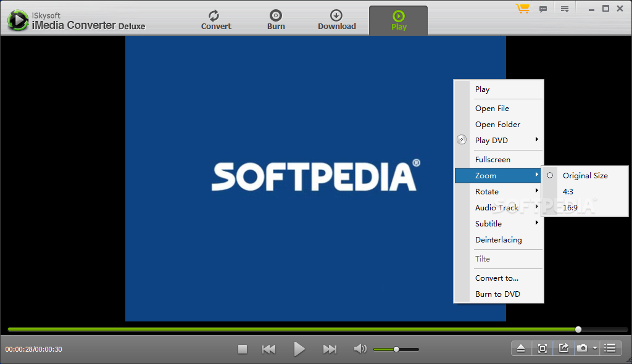Show the playlist list icon
The height and width of the screenshot is (364, 632).
click(610, 348)
